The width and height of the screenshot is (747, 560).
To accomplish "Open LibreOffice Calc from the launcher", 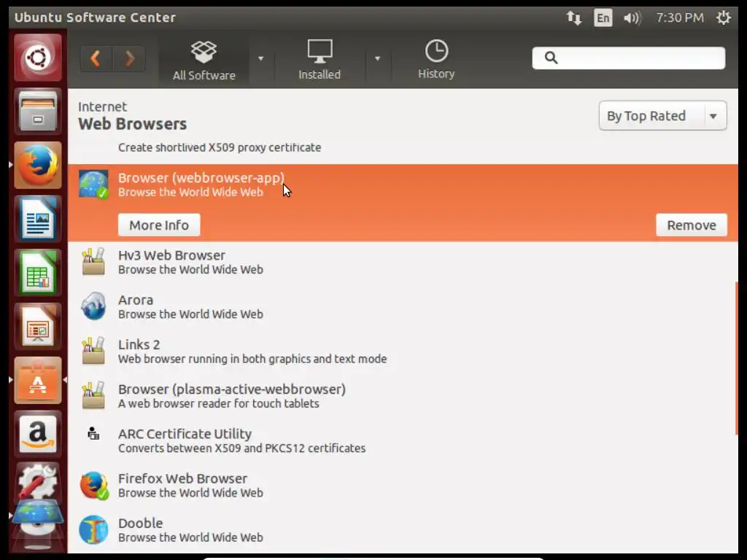I will (38, 273).
